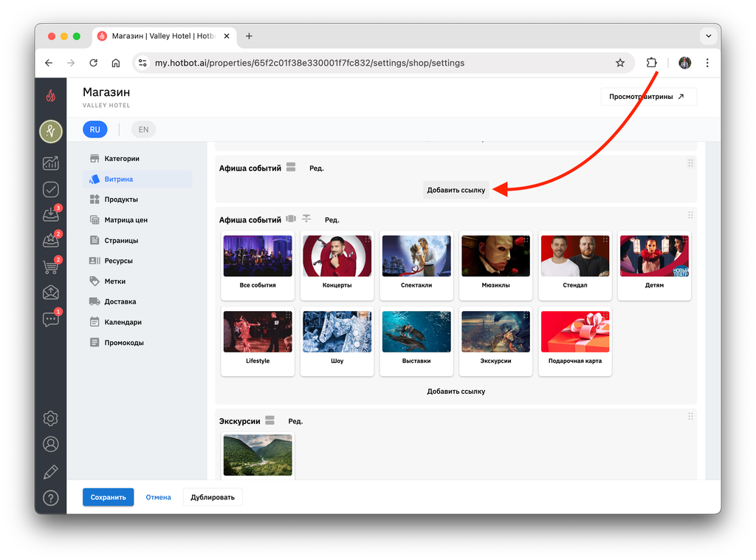Click Добавить ссылку below the event cards

pyautogui.click(x=456, y=391)
